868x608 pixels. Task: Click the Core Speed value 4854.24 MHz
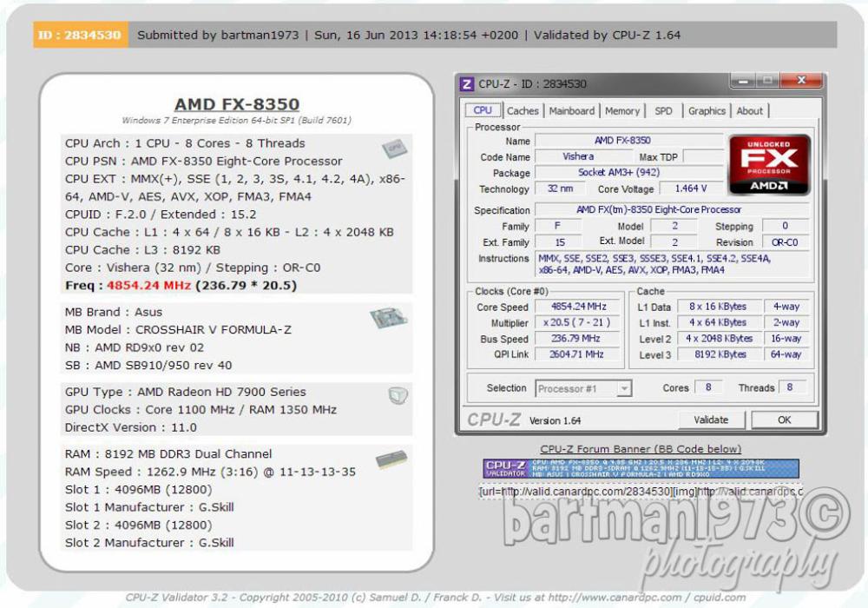coord(578,307)
